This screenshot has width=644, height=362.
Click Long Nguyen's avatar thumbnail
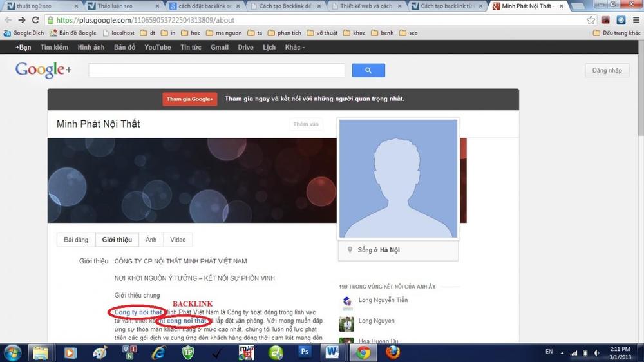click(346, 324)
